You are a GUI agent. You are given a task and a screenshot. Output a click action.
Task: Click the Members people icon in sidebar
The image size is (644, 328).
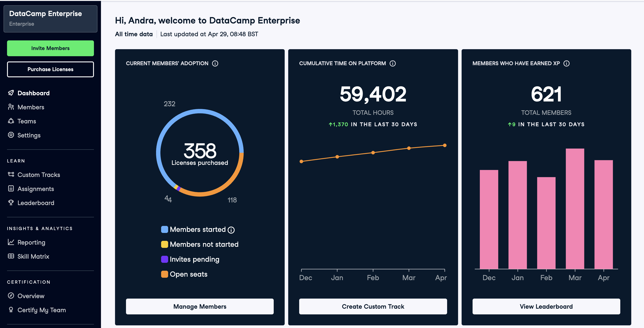[x=11, y=107]
